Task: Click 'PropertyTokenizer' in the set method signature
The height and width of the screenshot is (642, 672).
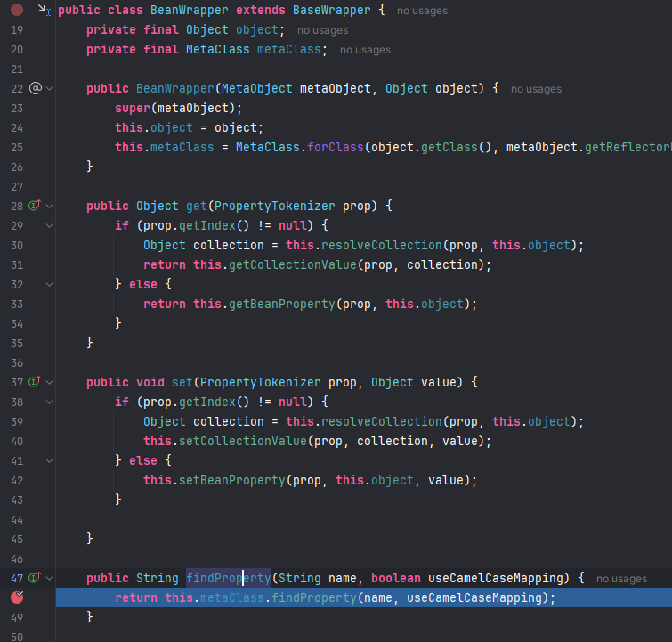Action: [260, 382]
